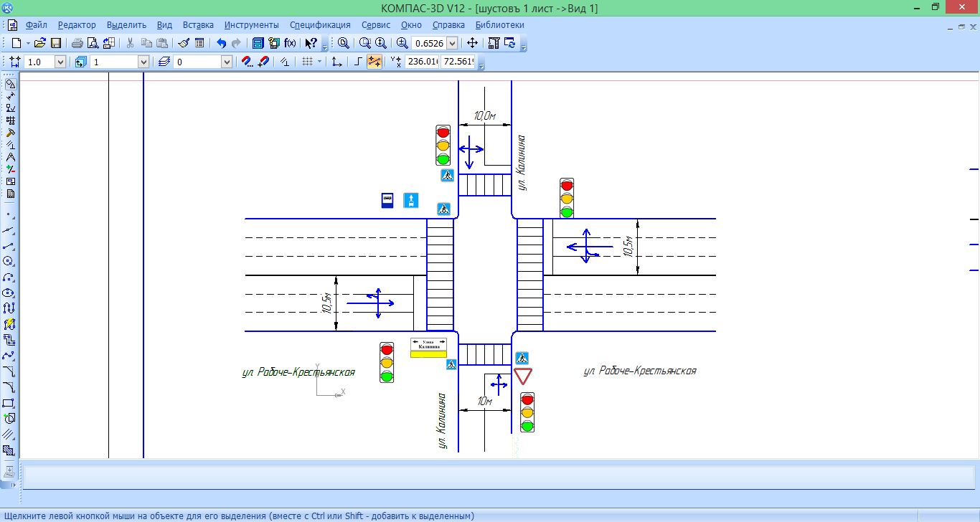This screenshot has height=522, width=980.
Task: Open the Редактор menu
Action: click(77, 24)
